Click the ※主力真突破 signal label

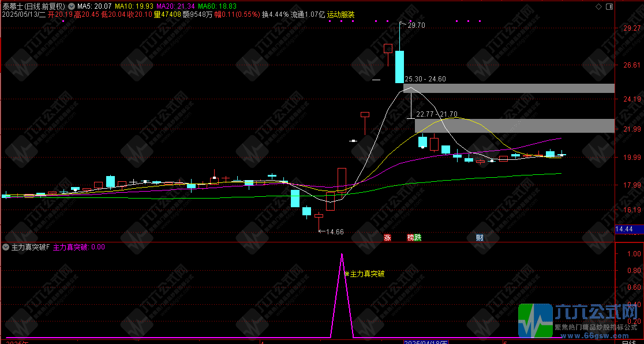364,274
